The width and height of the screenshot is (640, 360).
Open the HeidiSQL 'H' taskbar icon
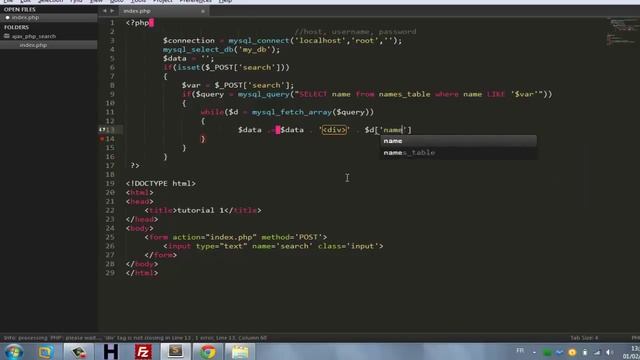(x=111, y=352)
